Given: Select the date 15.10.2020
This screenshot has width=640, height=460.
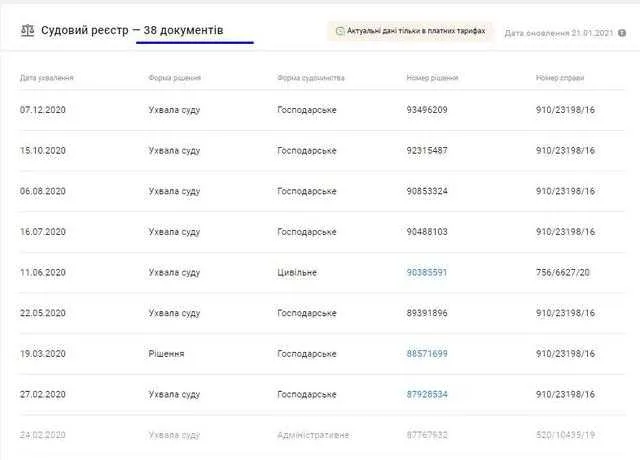Looking at the screenshot, I should [43, 151].
